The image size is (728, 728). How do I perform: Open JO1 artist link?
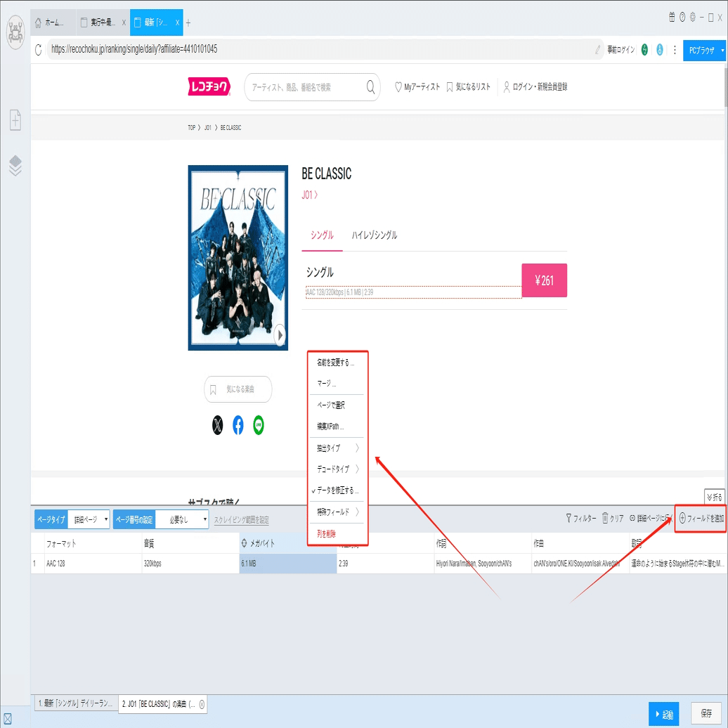pyautogui.click(x=310, y=195)
